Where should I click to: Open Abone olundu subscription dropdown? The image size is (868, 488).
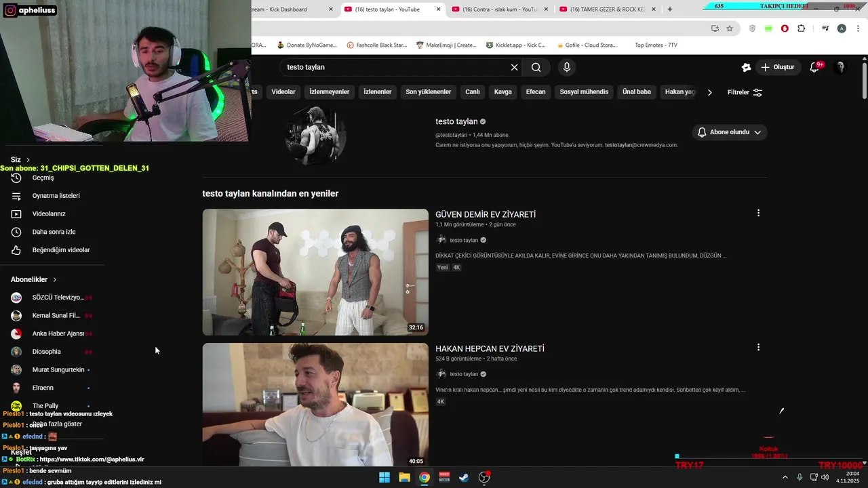pyautogui.click(x=730, y=132)
